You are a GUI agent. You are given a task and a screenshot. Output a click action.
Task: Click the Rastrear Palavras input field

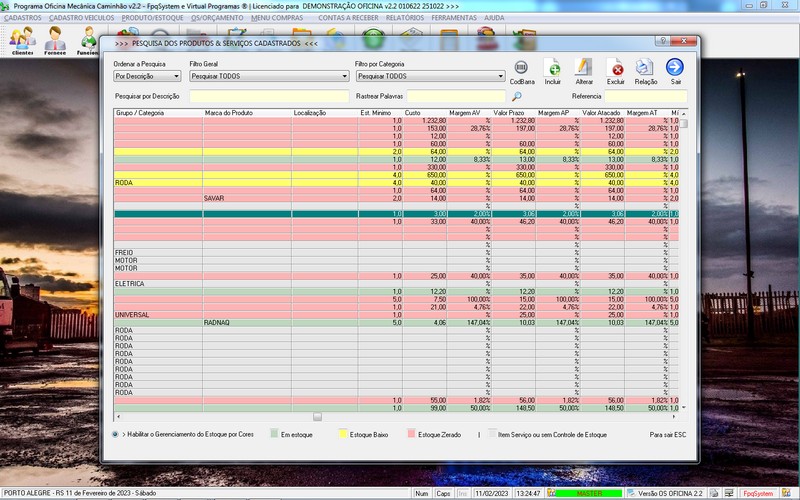[456, 96]
